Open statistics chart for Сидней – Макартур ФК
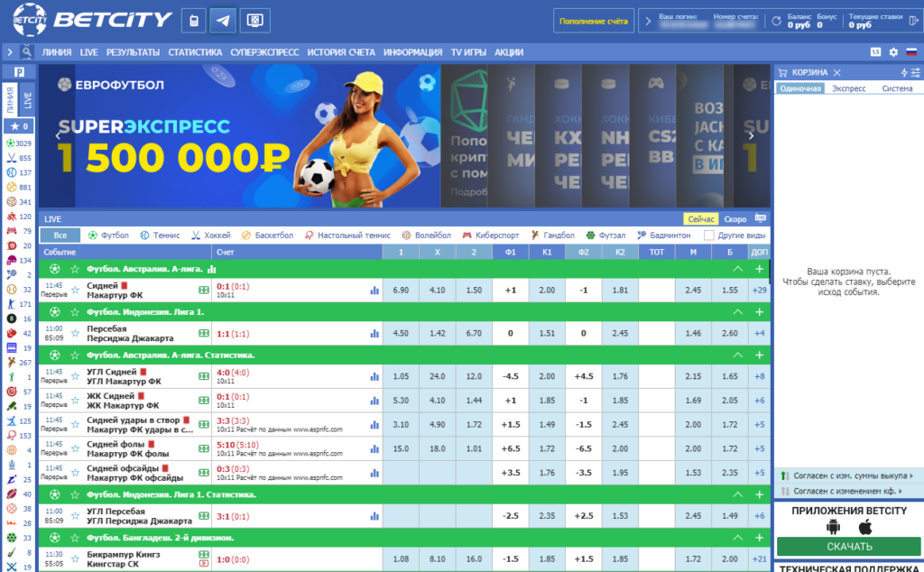The width and height of the screenshot is (924, 572). click(x=374, y=291)
